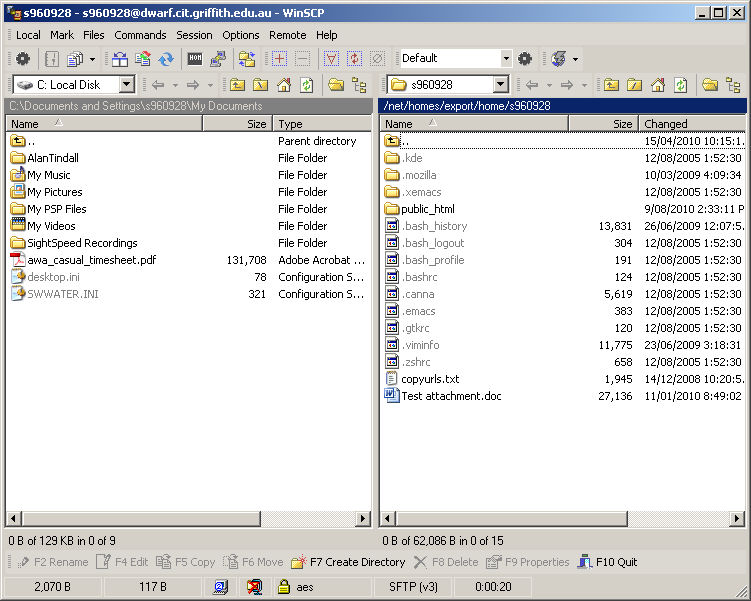Click Synchronize Browsing folders icon

coord(247,59)
